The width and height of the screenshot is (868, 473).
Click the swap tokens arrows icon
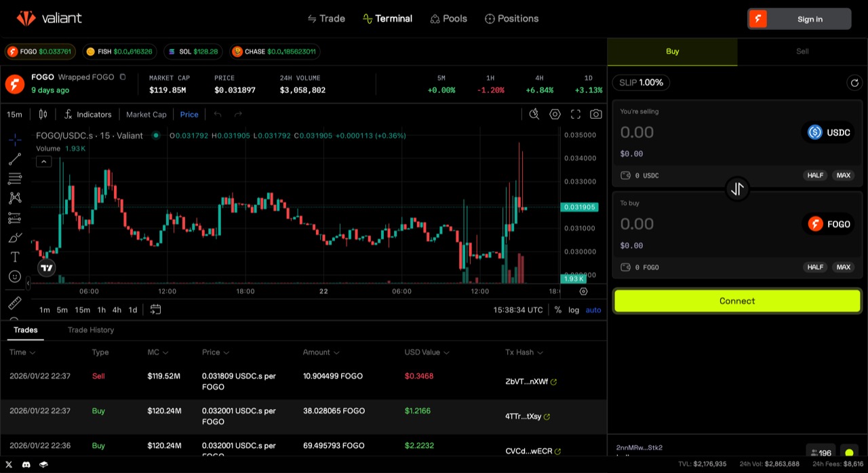tap(737, 189)
